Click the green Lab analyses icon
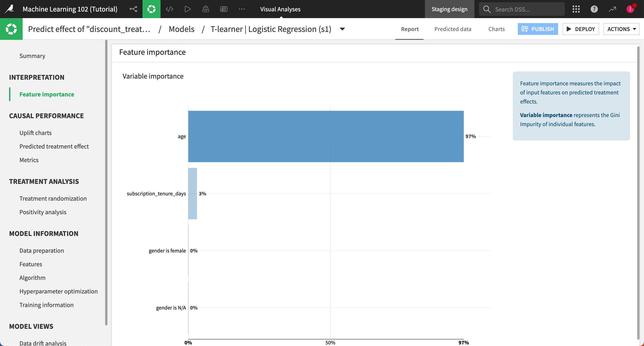 click(151, 9)
